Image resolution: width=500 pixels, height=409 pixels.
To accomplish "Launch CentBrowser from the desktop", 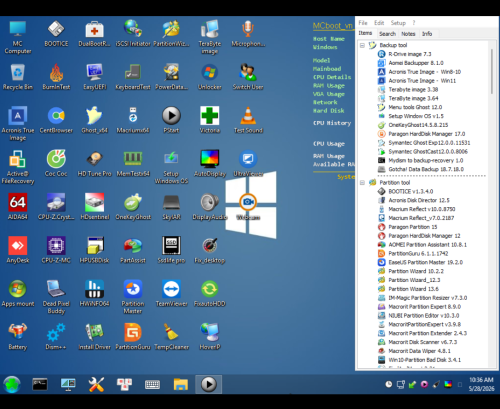I will click(56, 120).
